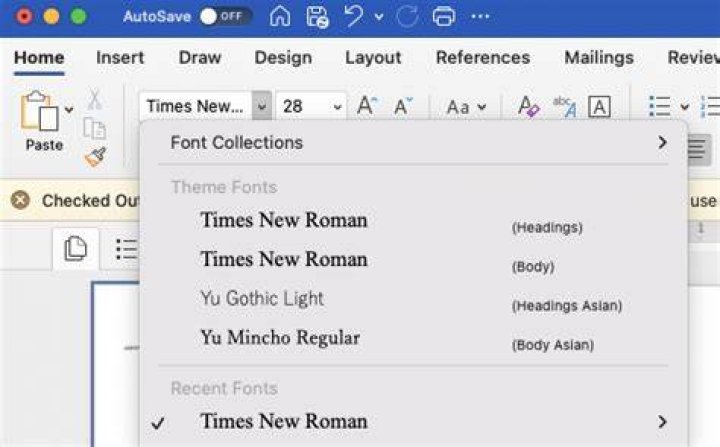The height and width of the screenshot is (447, 720).
Task: Click the Copy icon
Action: tap(95, 128)
